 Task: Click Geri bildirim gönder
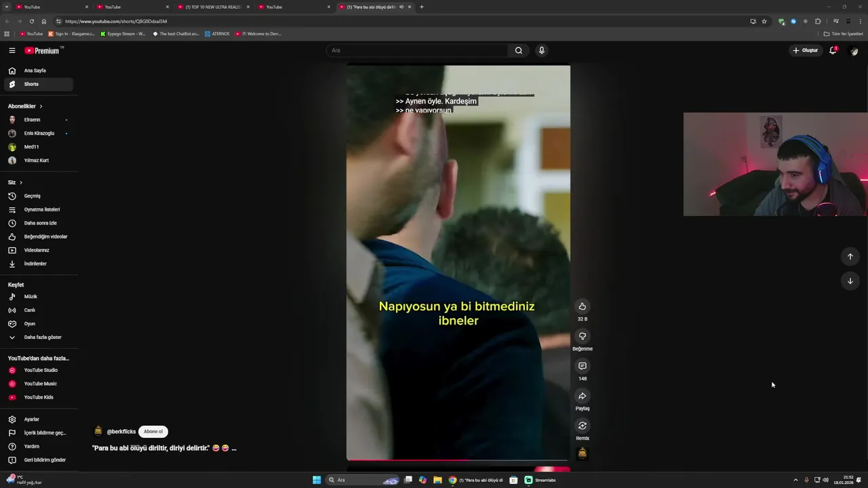coord(38,460)
